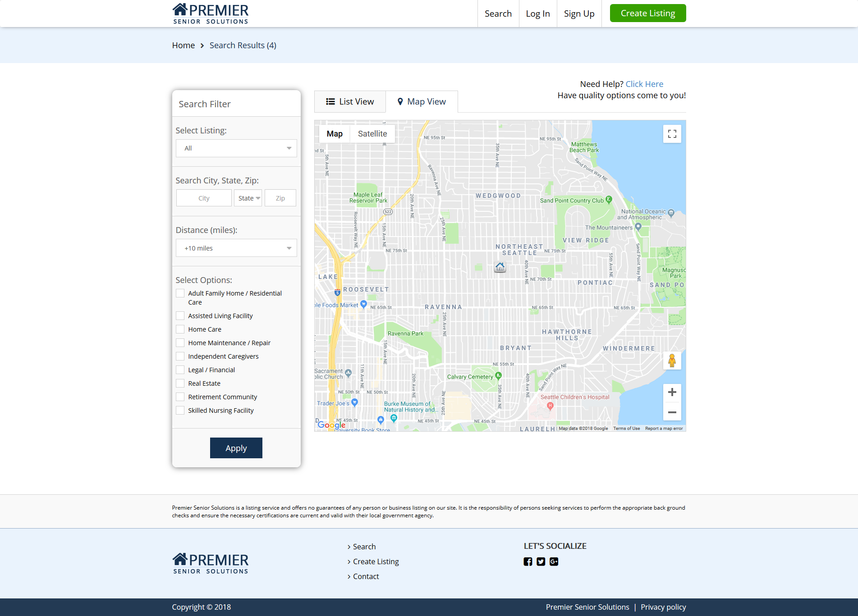This screenshot has width=858, height=616.
Task: Click the Need Help Click Here link
Action: [x=644, y=84]
